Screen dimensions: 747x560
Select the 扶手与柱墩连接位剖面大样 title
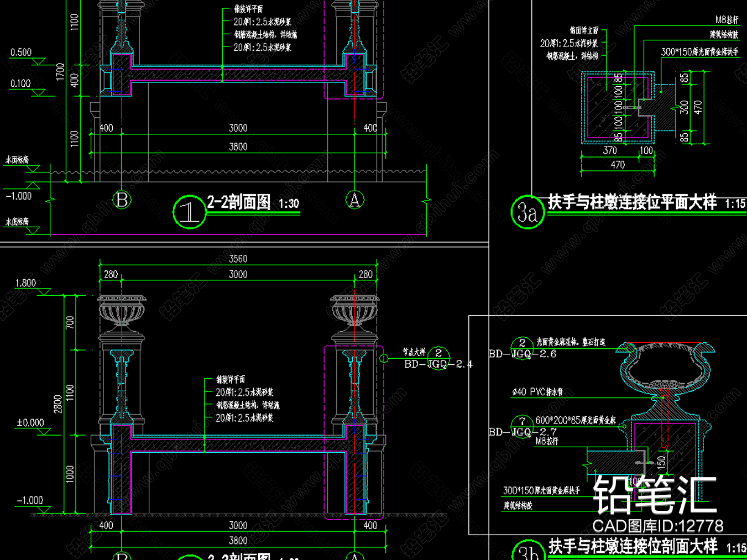click(633, 546)
